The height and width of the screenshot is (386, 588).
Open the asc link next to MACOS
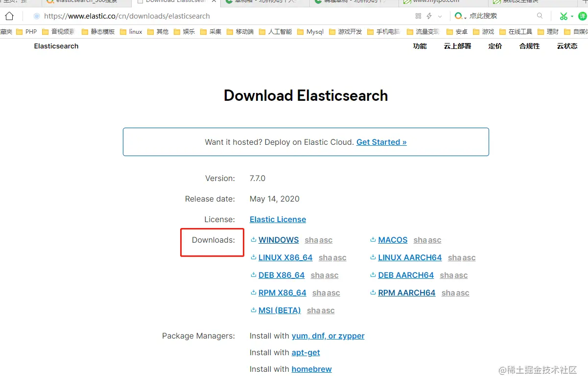[435, 240]
